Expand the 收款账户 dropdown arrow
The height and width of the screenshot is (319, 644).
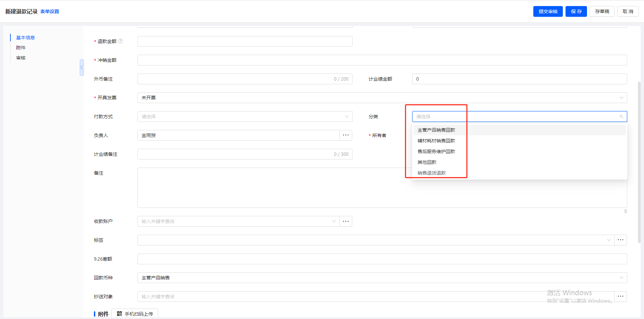pos(334,221)
